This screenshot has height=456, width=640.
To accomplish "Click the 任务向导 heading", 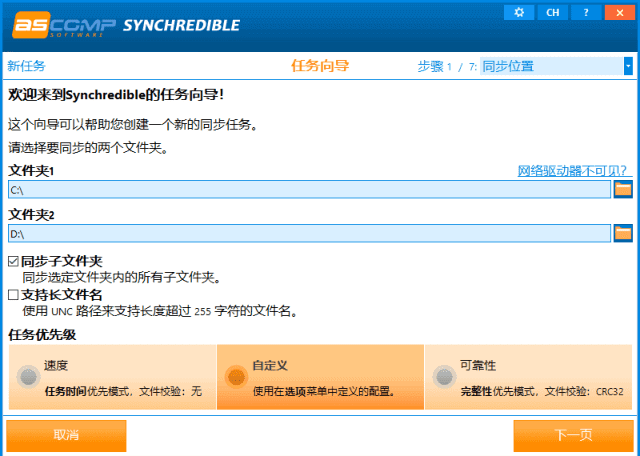I will pos(320,65).
